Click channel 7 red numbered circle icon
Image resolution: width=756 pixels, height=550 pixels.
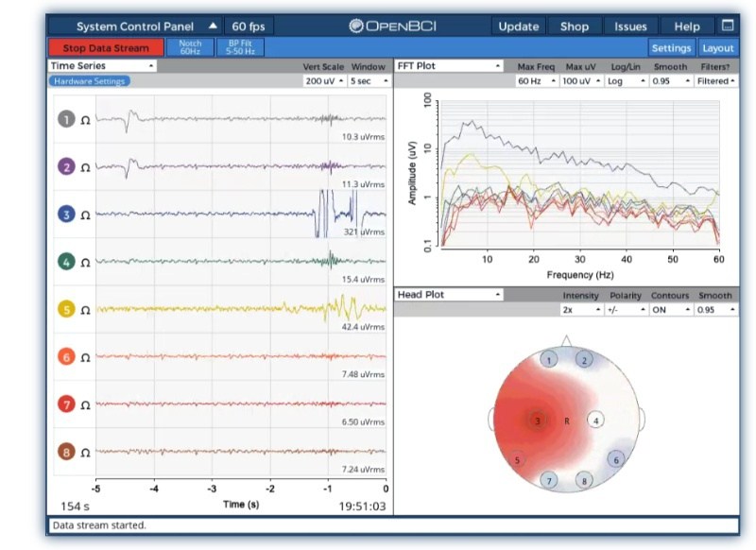pos(66,404)
